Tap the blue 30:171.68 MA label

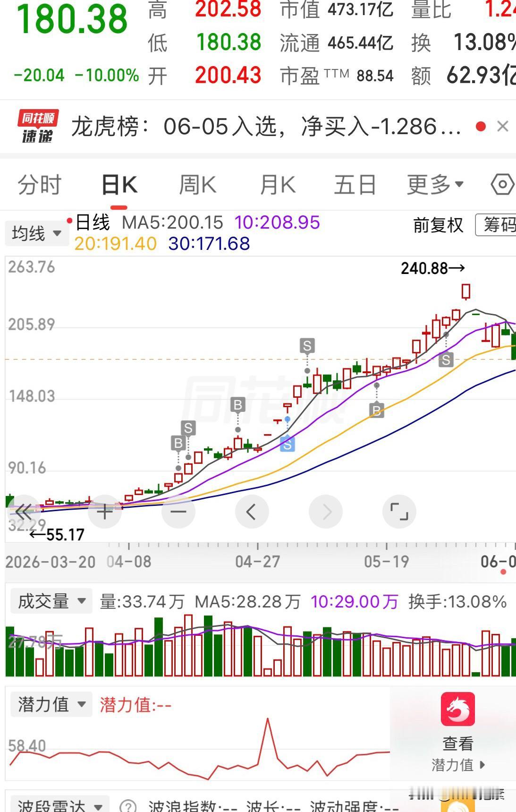click(x=209, y=244)
